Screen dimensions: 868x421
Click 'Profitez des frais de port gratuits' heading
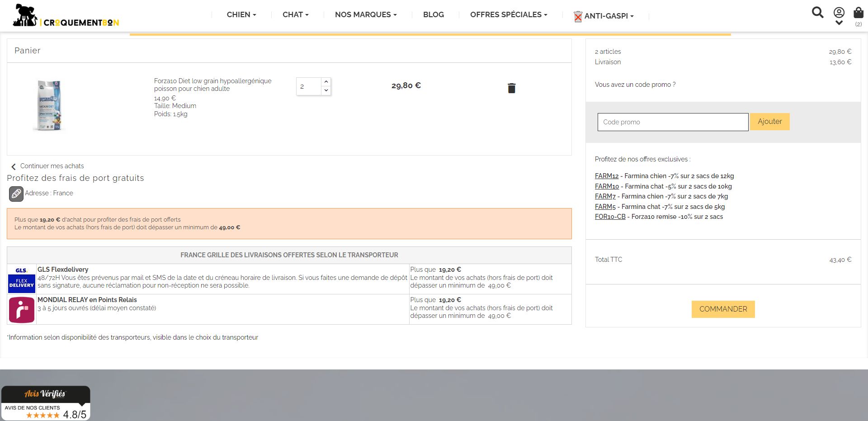75,178
